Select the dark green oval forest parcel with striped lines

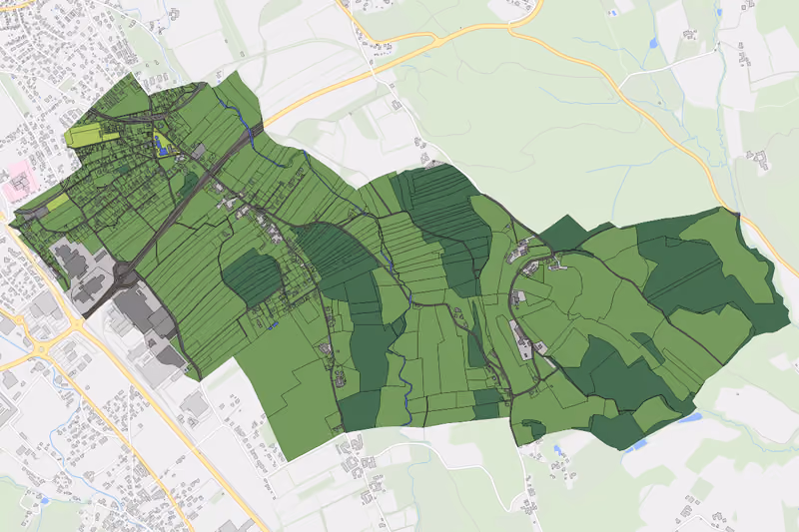(253, 277)
